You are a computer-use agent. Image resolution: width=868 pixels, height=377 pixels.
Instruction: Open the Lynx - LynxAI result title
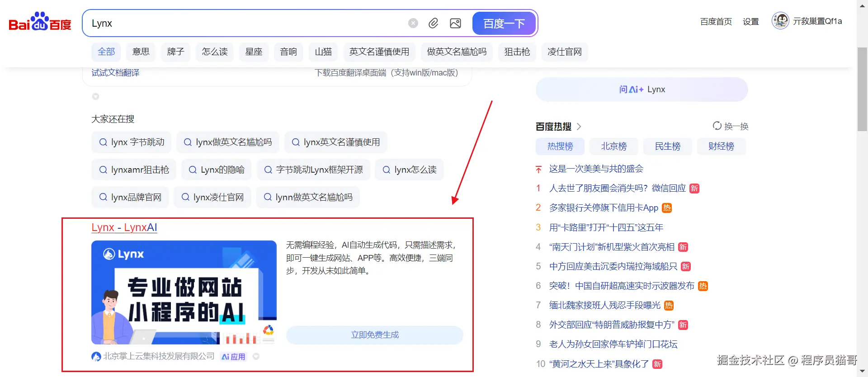point(124,228)
